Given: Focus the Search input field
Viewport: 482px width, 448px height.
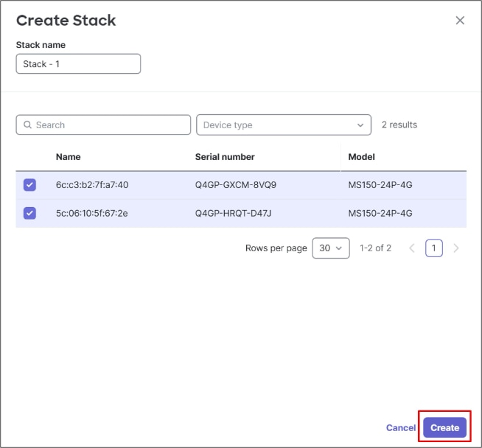Looking at the screenshot, I should [x=103, y=125].
